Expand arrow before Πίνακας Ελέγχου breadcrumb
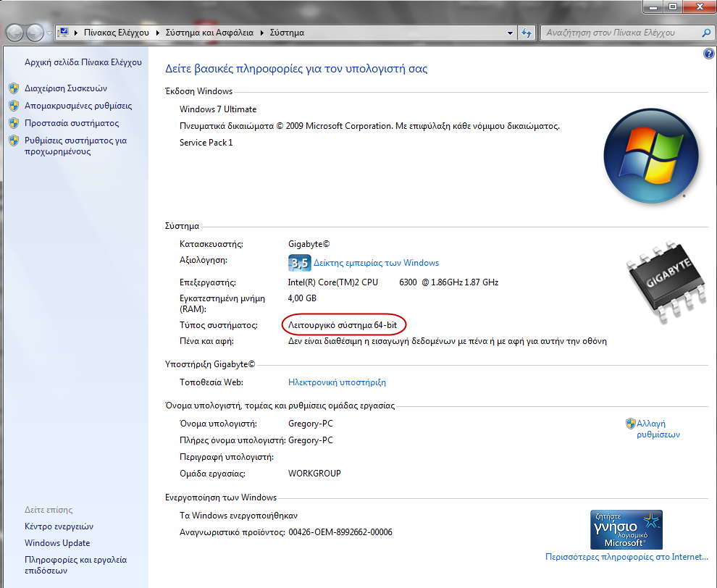The image size is (717, 588). click(x=75, y=33)
